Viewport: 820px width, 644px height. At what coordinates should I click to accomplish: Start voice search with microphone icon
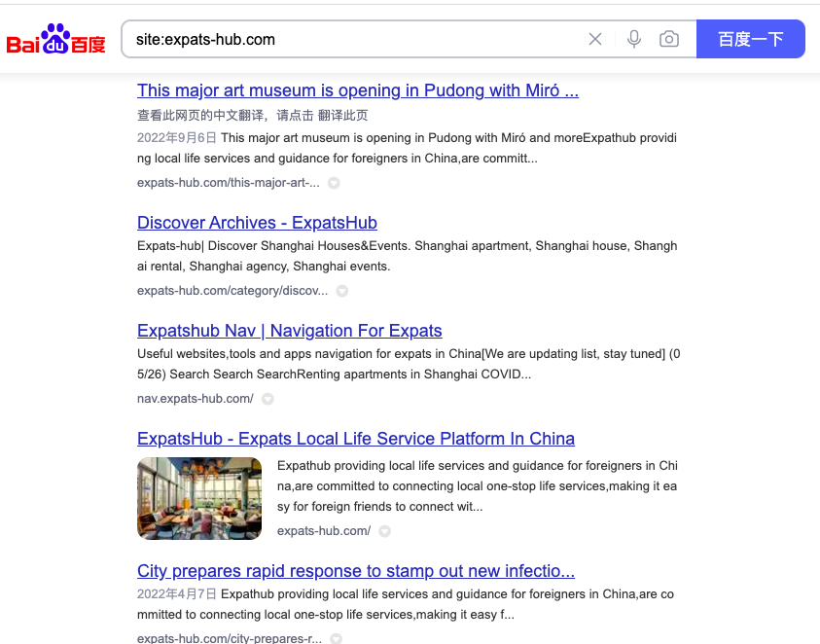pos(634,39)
